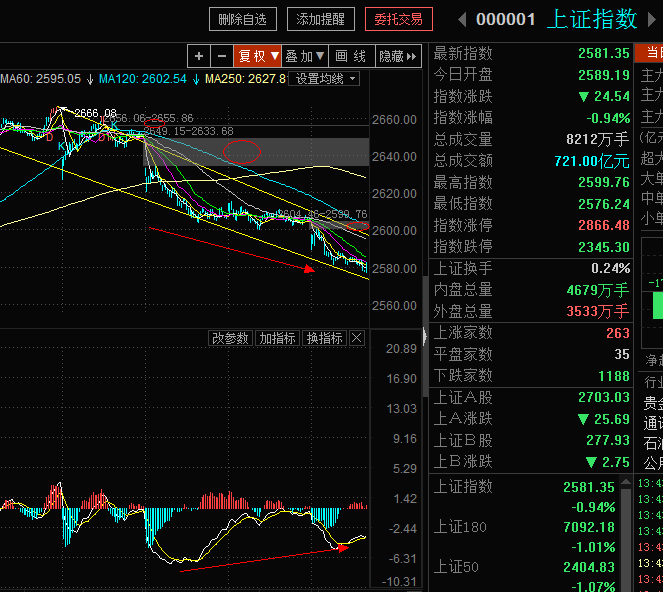Screen dimensions: 663x592
Task: Open 委托交易 trading button
Action: pos(398,19)
